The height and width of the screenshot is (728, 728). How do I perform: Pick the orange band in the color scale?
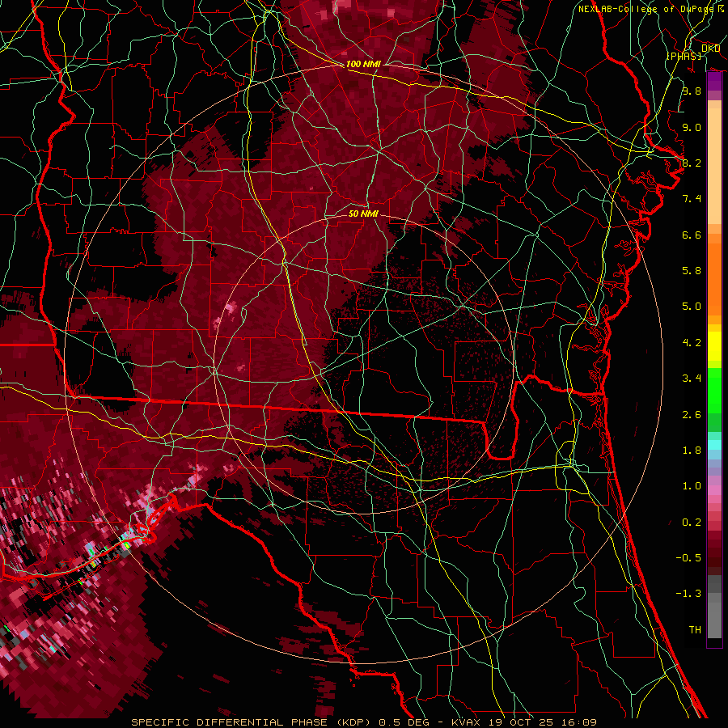[714, 278]
